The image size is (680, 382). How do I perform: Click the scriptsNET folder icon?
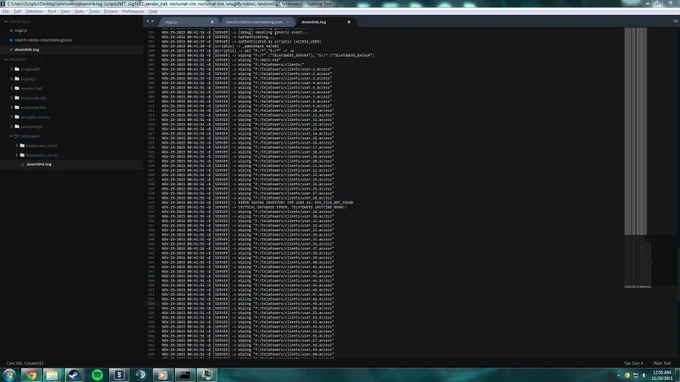tap(17, 69)
